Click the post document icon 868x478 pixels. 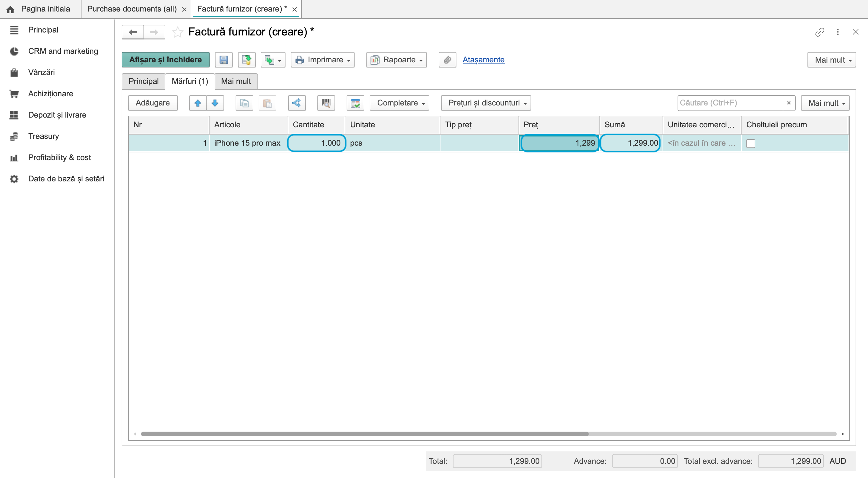point(246,60)
